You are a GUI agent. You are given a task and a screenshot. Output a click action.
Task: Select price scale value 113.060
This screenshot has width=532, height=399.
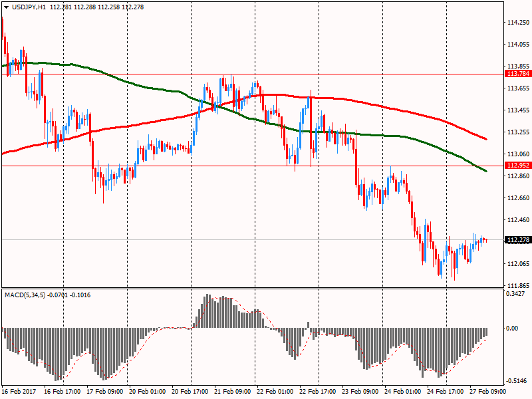[518, 154]
